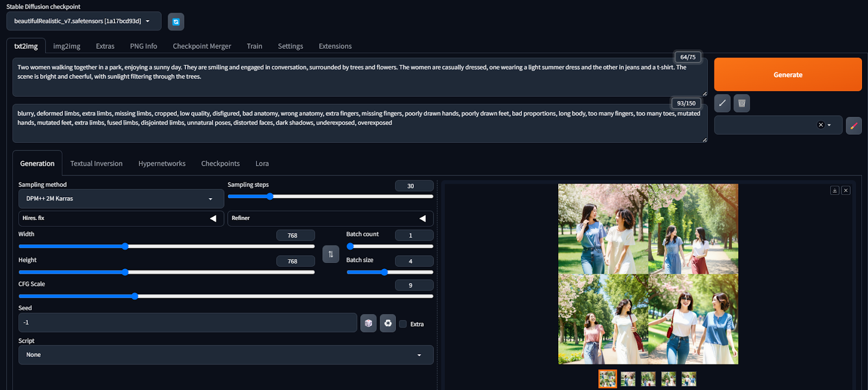Download the gallery image via arrow icon

(835, 190)
